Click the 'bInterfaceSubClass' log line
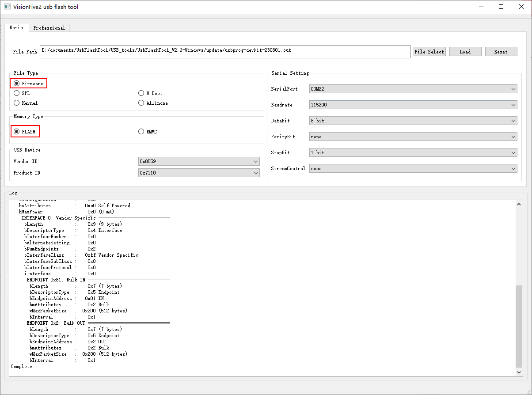532x395 pixels. pos(60,261)
